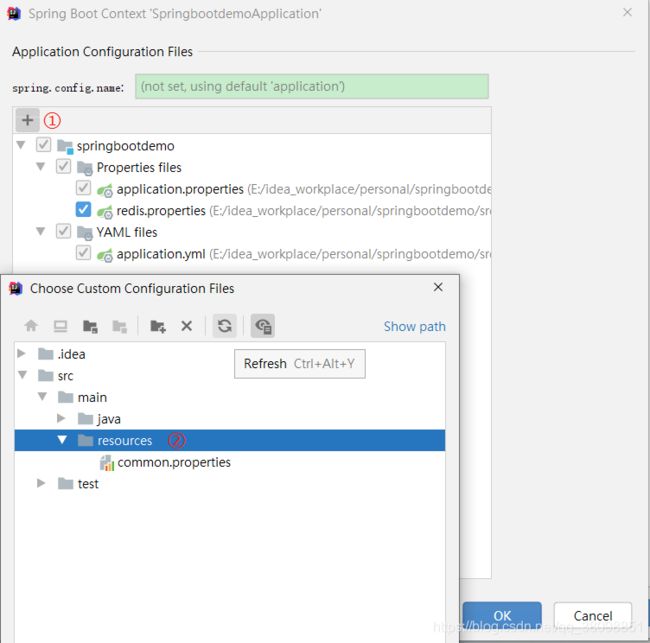Click the YAML files folder icon
650x643 pixels.
[x=85, y=233]
